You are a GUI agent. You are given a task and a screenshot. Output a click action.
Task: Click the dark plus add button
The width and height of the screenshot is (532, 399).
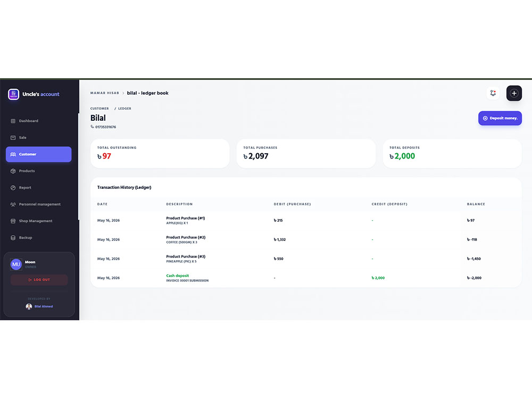point(514,93)
